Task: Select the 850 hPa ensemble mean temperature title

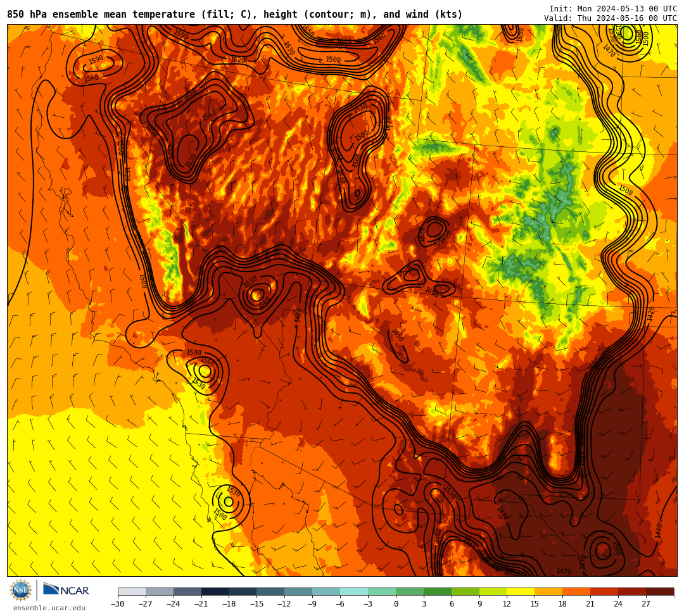Action: click(x=235, y=15)
